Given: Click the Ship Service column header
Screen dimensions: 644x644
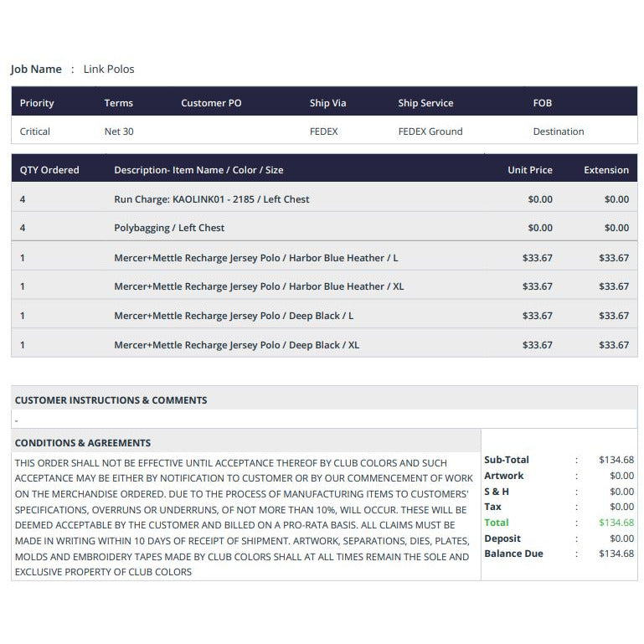Looking at the screenshot, I should (x=425, y=103).
